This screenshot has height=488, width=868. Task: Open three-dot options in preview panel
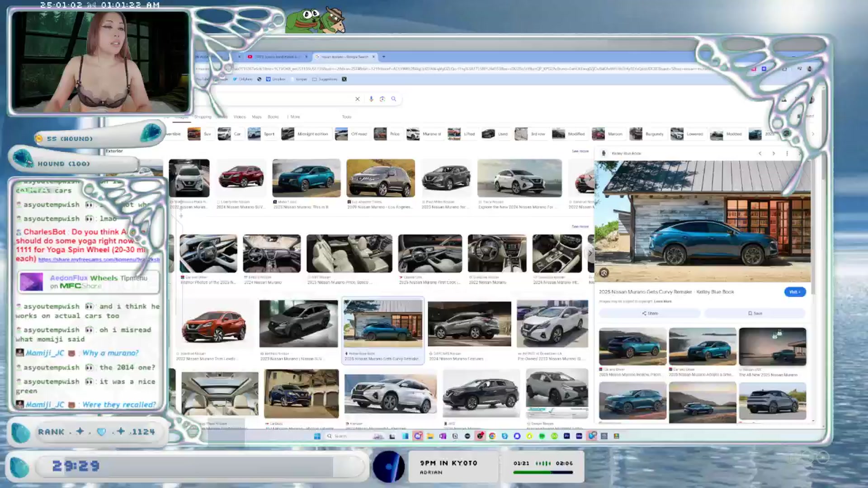point(787,154)
